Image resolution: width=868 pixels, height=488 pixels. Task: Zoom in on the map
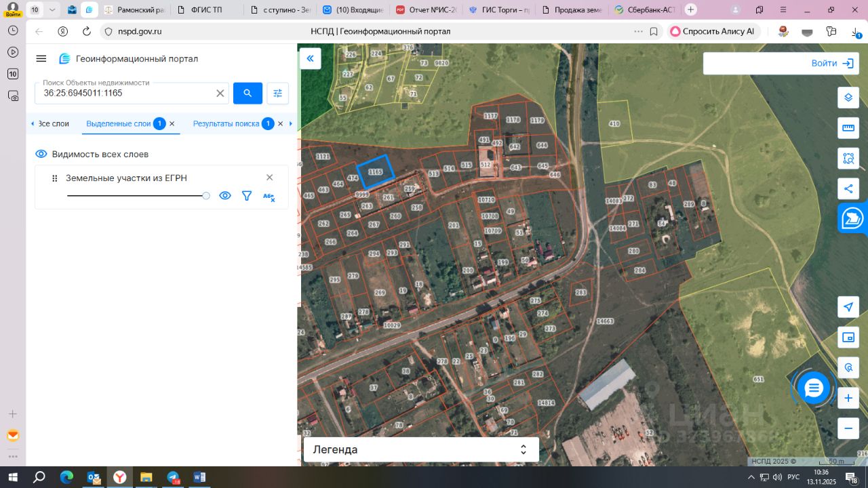pyautogui.click(x=848, y=398)
